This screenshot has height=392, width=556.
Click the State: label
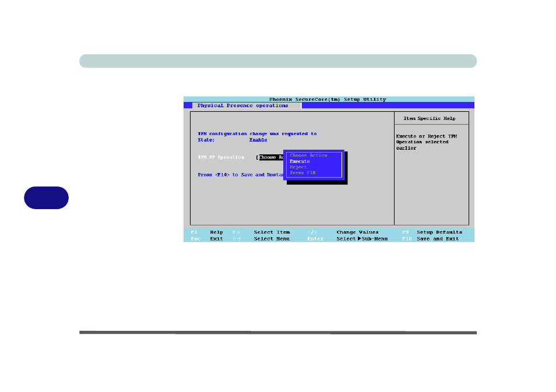pyautogui.click(x=206, y=140)
